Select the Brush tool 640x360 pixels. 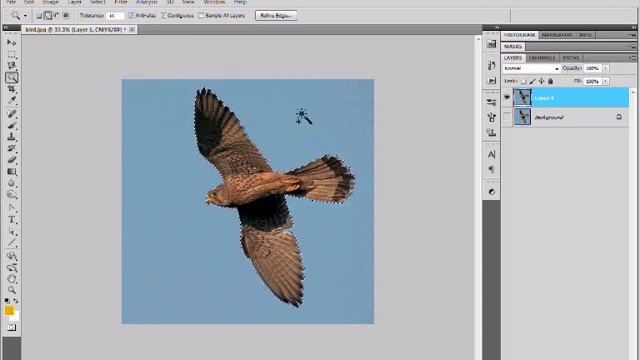point(11,125)
